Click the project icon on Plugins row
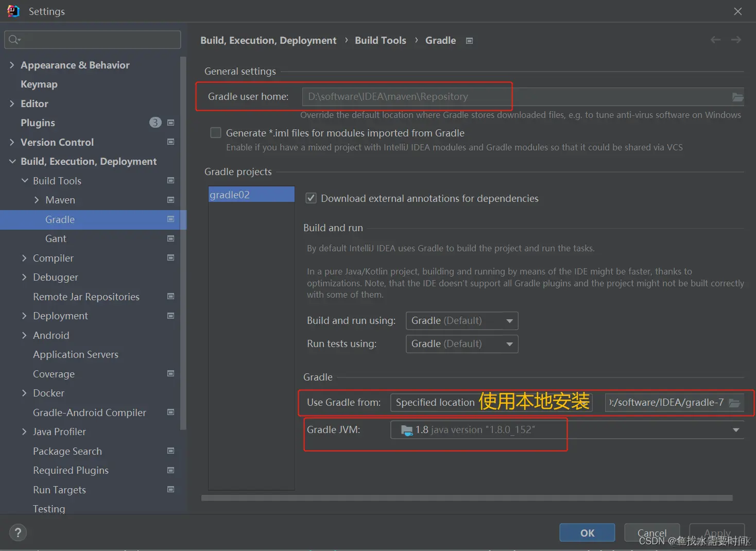756x551 pixels. click(x=171, y=123)
